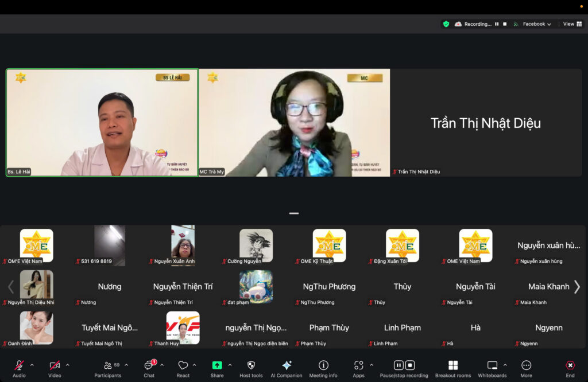Go to next page of participant thumbnails
Screen dimensions: 588x382
click(577, 287)
